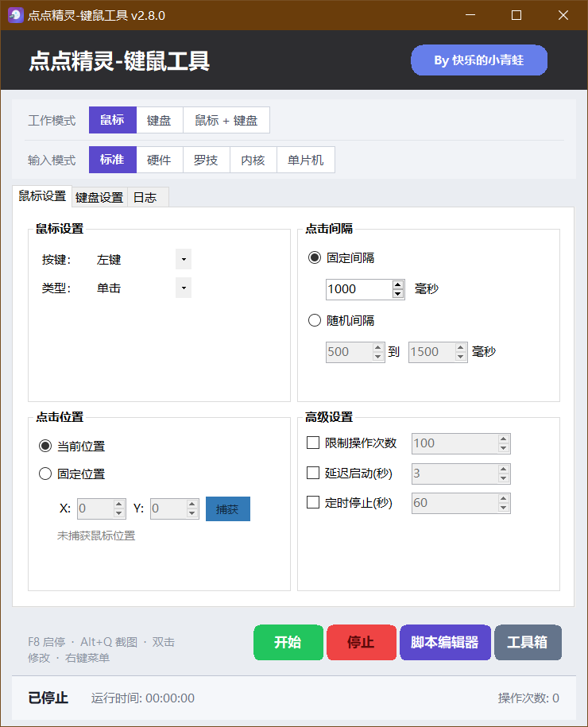
Task: Decrease random maximum 1500 value
Action: [x=461, y=357]
